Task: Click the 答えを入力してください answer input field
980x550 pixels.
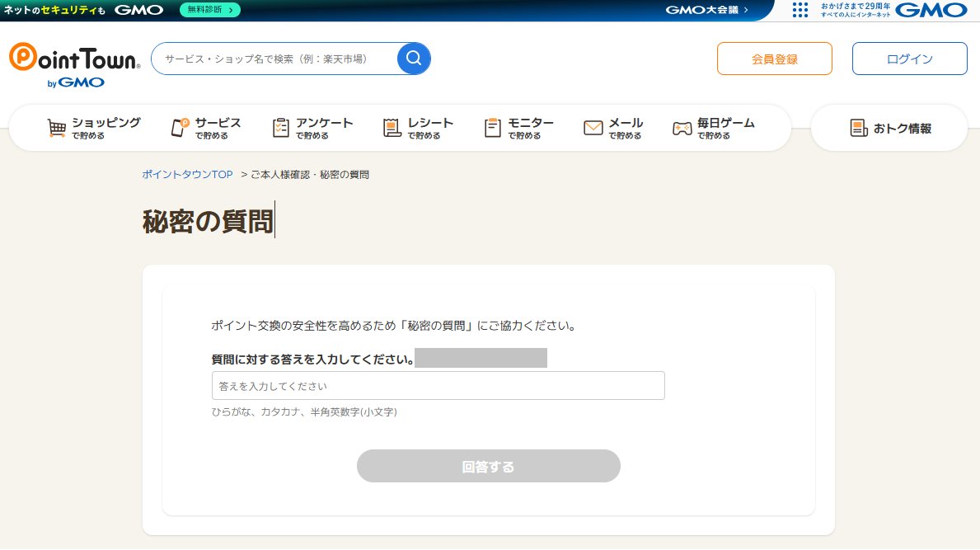Action: pos(438,385)
